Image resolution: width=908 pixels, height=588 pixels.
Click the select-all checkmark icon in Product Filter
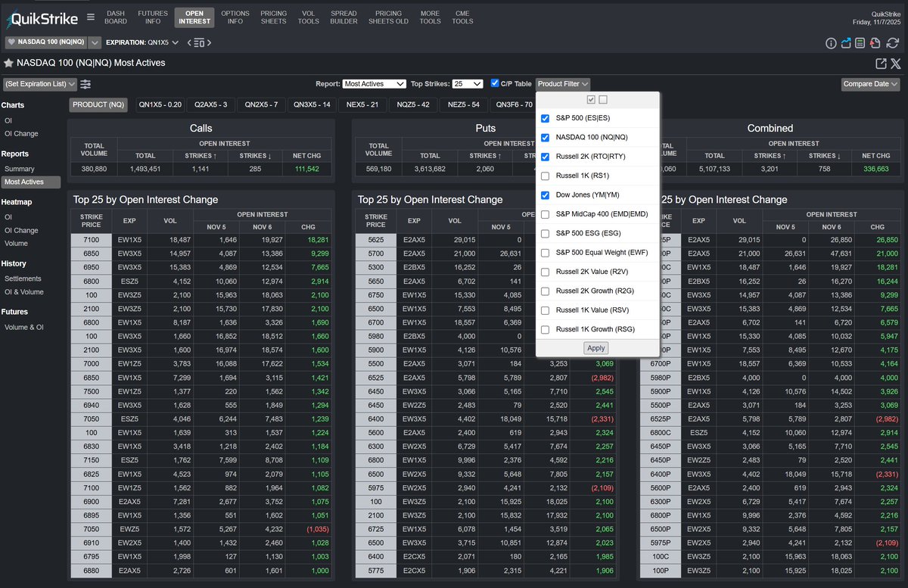click(591, 99)
